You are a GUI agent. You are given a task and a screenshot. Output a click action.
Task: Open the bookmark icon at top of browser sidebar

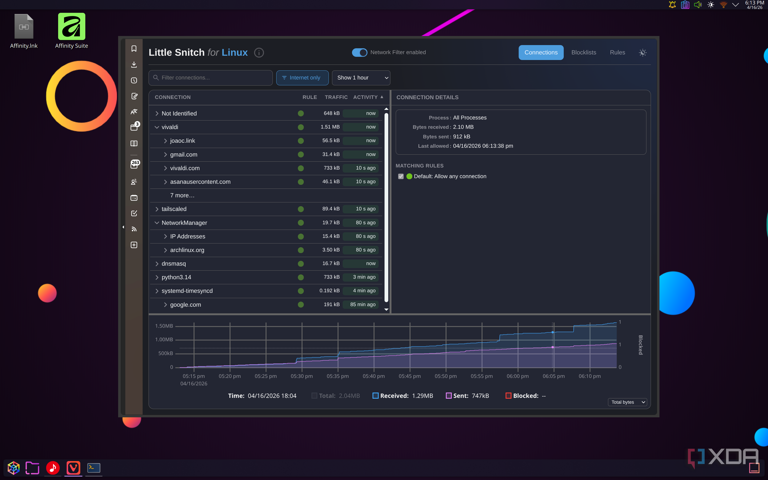(x=134, y=48)
